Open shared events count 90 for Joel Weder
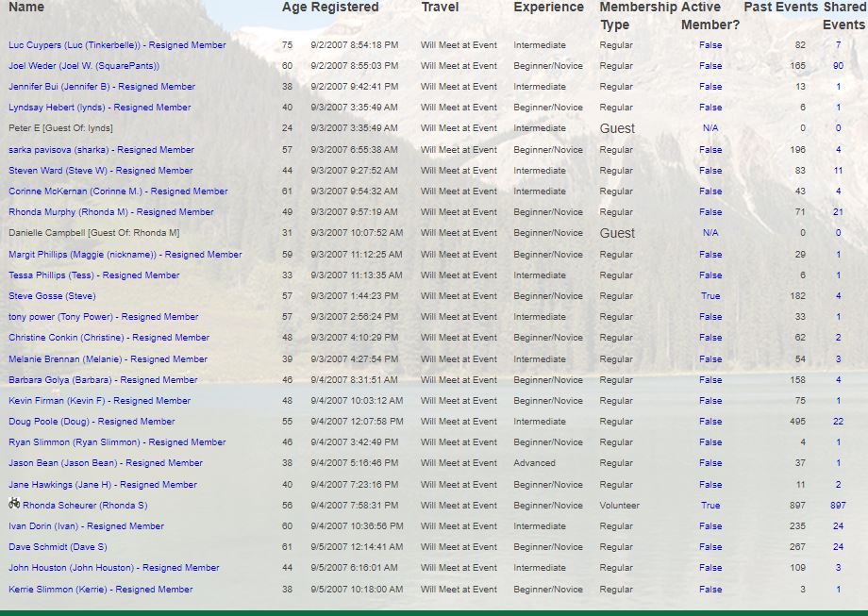Screen dimensions: 868x616 tap(838, 66)
